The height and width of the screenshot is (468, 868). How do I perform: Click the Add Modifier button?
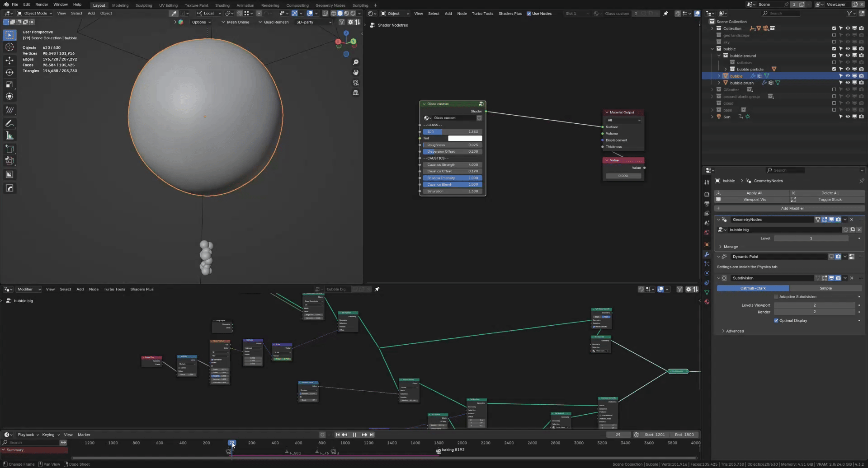[789, 208]
